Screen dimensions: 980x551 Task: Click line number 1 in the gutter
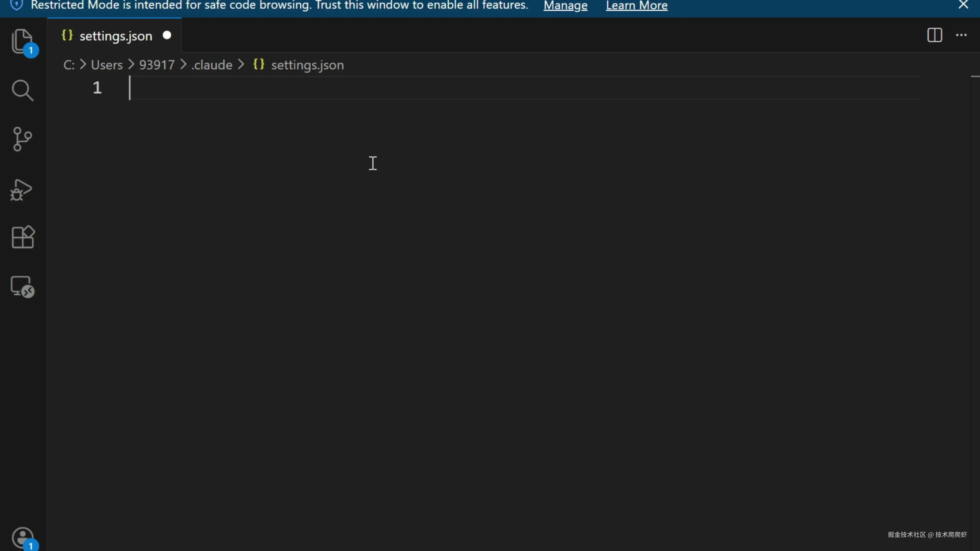(x=97, y=88)
